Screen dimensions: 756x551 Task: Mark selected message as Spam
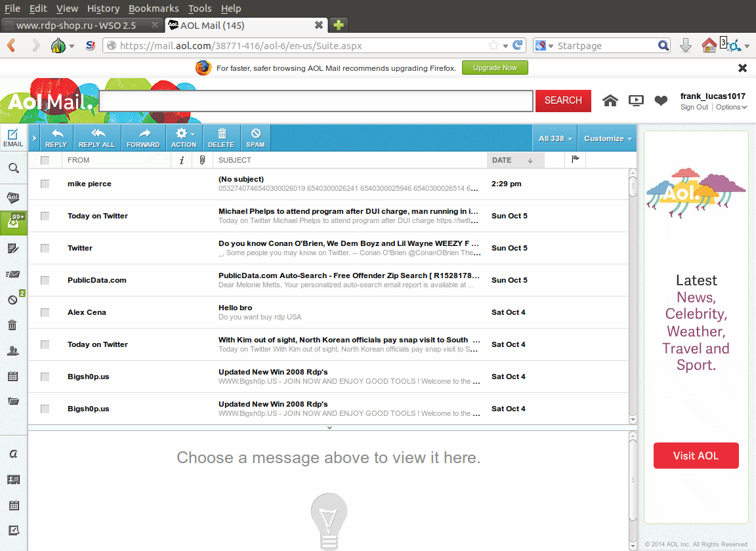click(255, 138)
